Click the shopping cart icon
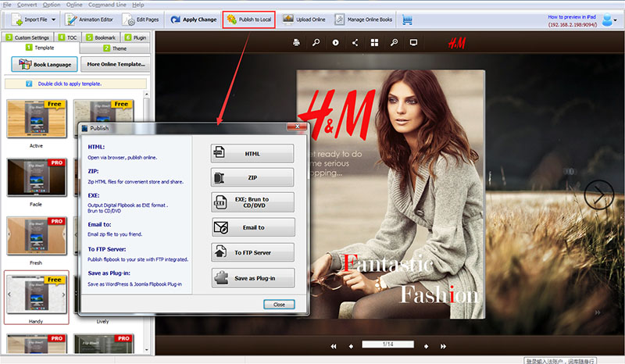This screenshot has width=625, height=364. tap(407, 20)
